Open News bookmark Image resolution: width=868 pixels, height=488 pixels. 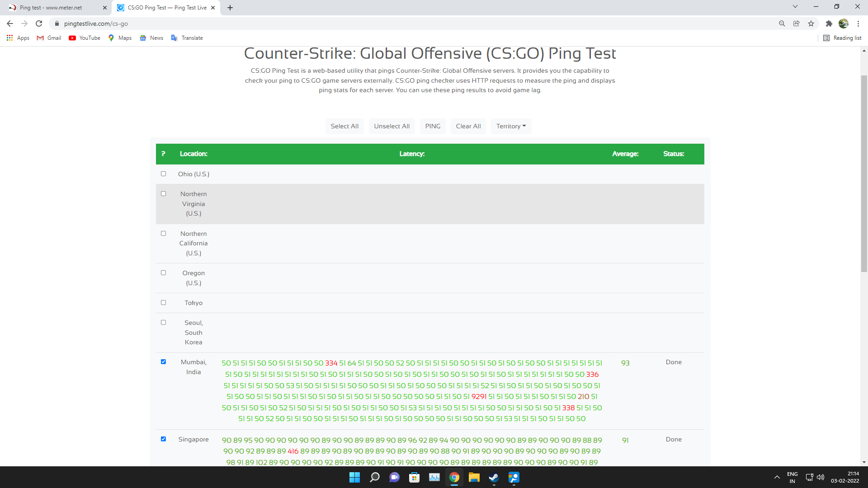151,38
